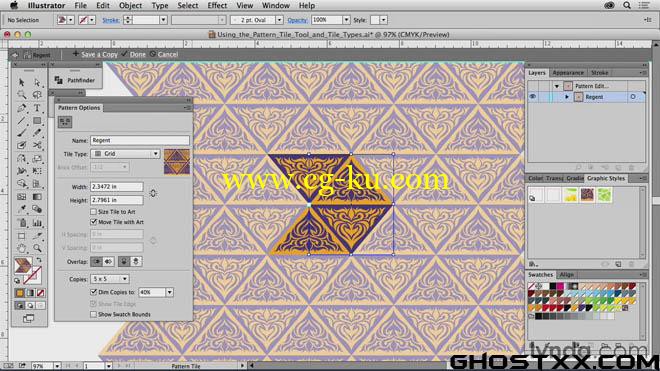This screenshot has width=660, height=371.
Task: Select the Line Segment tool
Action: pos(21,121)
